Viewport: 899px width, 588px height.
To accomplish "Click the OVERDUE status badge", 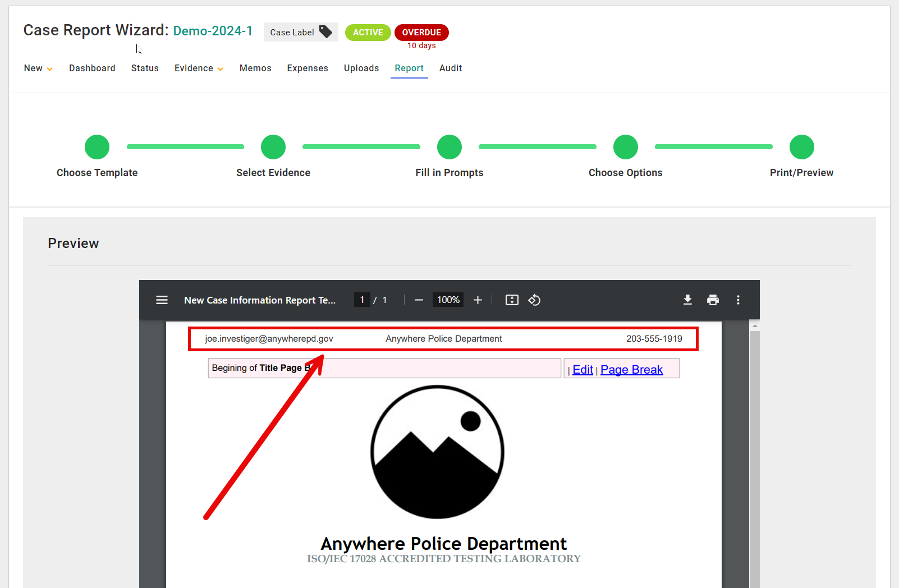I will (421, 33).
